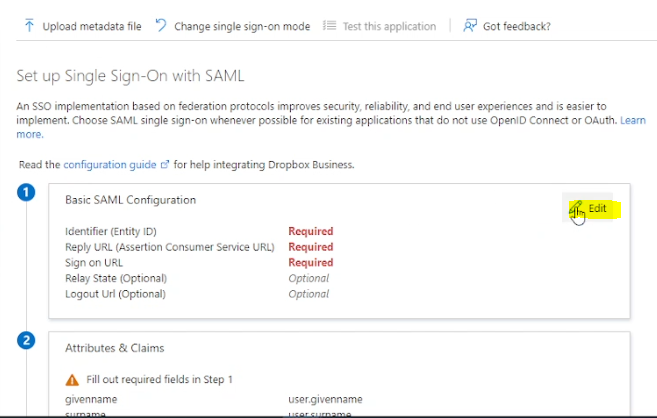Click the Change single sign-on mode icon
The width and height of the screenshot is (657, 418).
click(161, 26)
